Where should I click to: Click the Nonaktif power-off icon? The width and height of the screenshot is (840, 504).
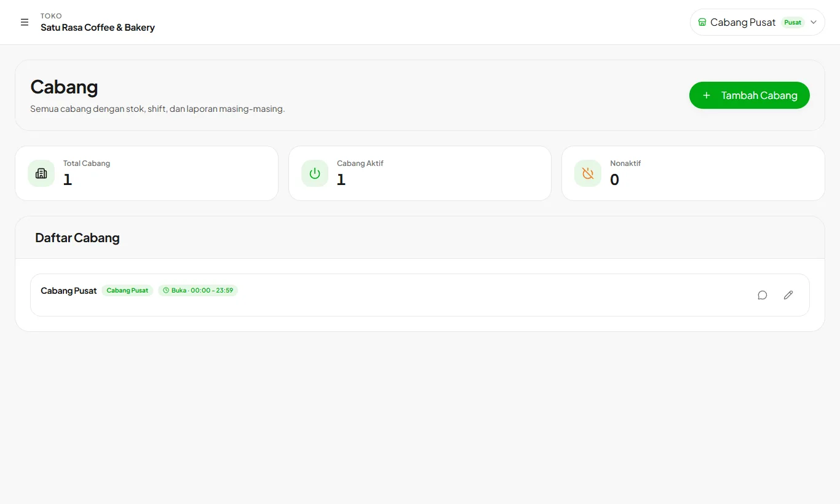588,173
